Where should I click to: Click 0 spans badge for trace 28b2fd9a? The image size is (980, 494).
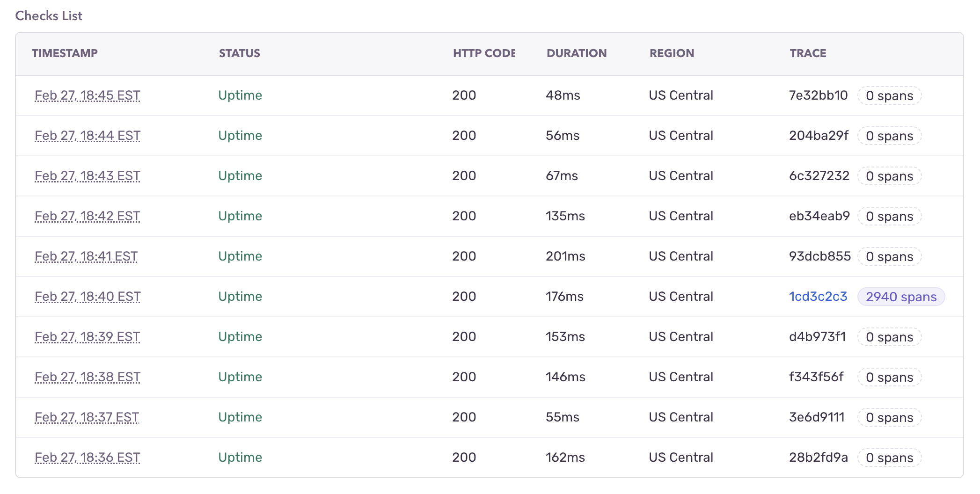coord(889,458)
